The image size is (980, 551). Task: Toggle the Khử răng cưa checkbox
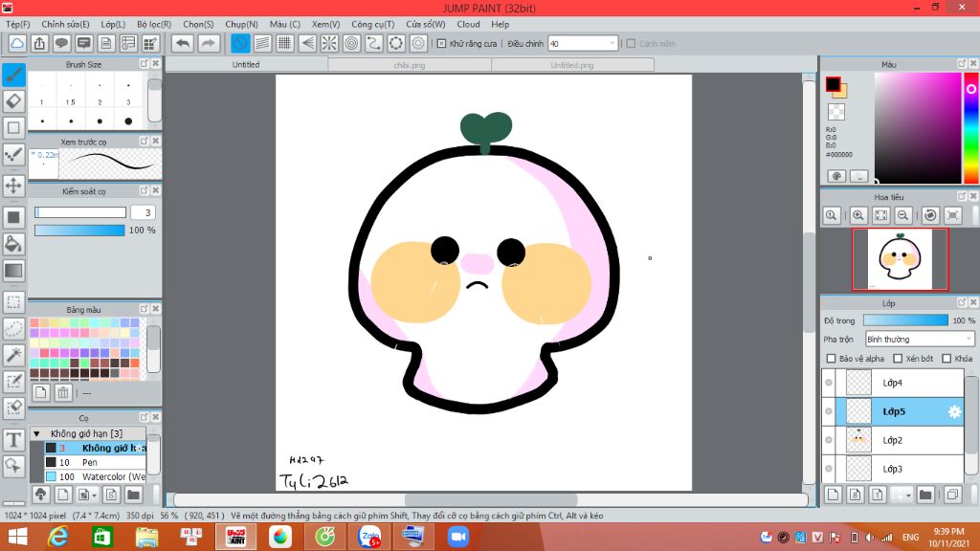441,43
